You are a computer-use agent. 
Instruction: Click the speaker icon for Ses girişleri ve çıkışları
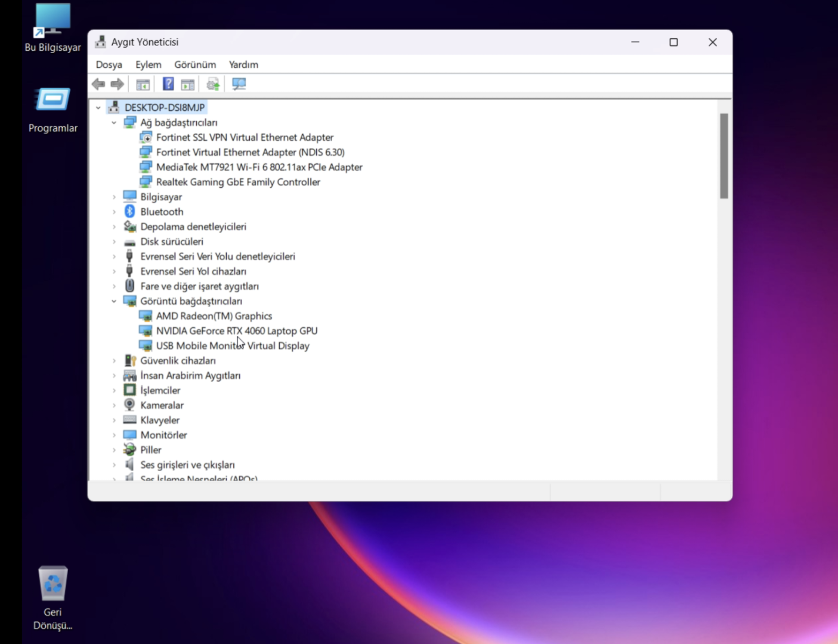[129, 465]
